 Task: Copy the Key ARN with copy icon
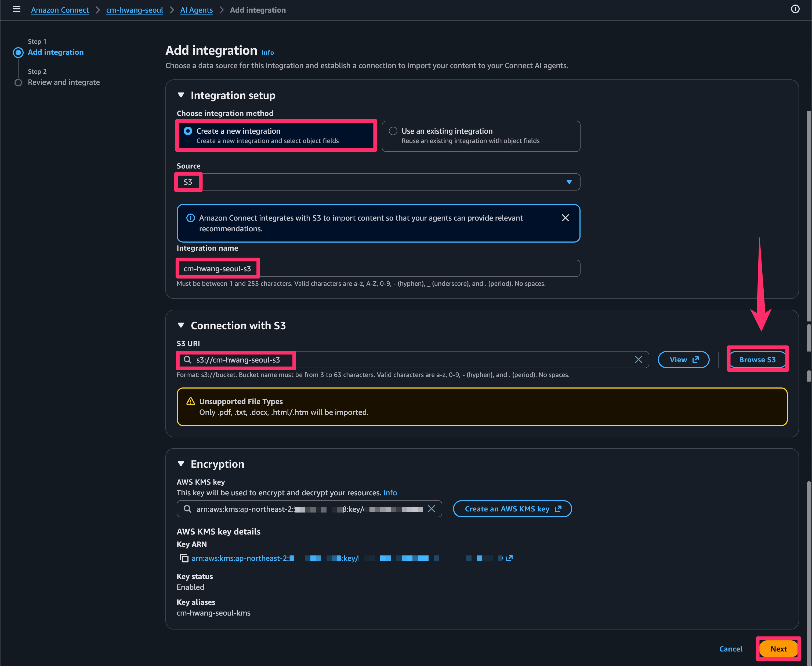[x=184, y=558]
